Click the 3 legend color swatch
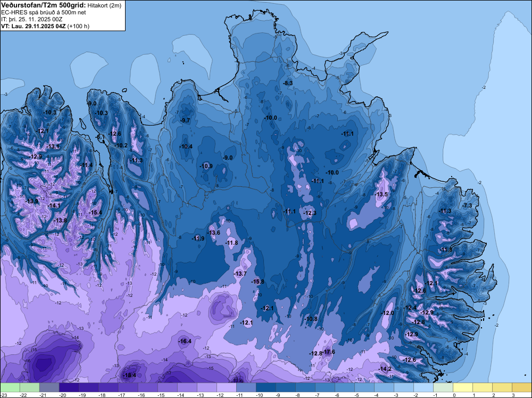Screen dimensions: 532x398 (521, 387)
